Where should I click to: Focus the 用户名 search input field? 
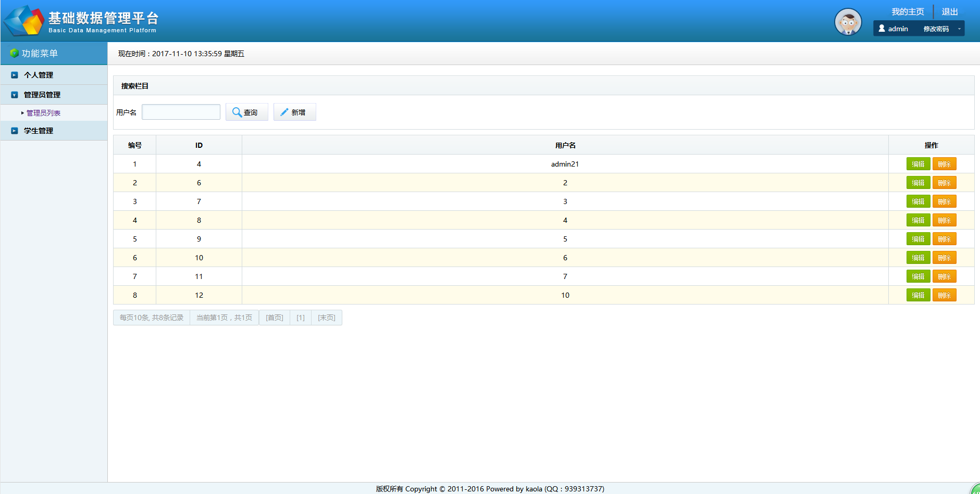coord(181,112)
